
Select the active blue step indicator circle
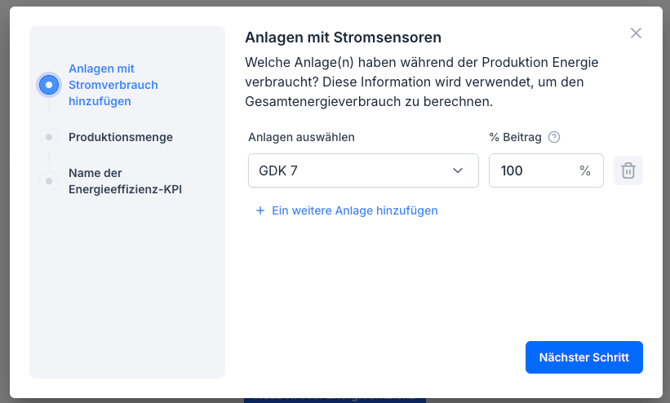tap(48, 85)
